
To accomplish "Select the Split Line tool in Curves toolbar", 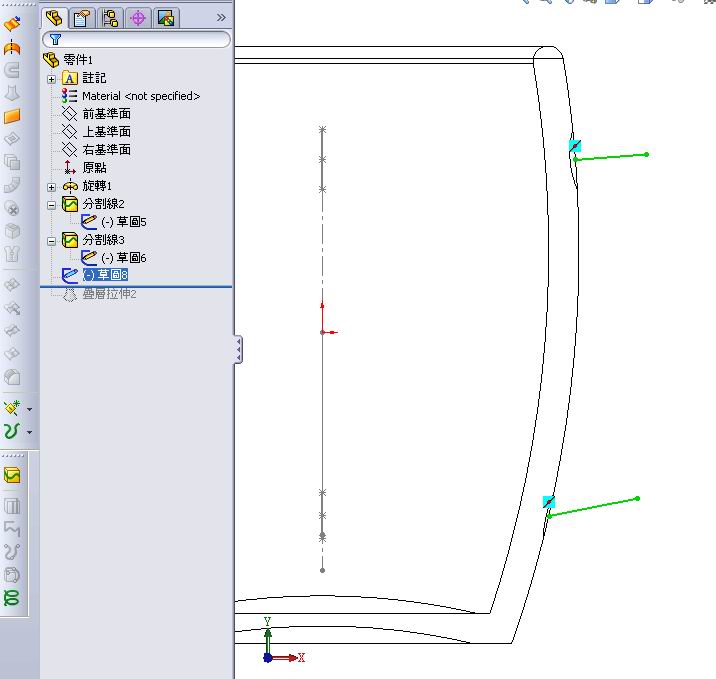I will (x=12, y=475).
